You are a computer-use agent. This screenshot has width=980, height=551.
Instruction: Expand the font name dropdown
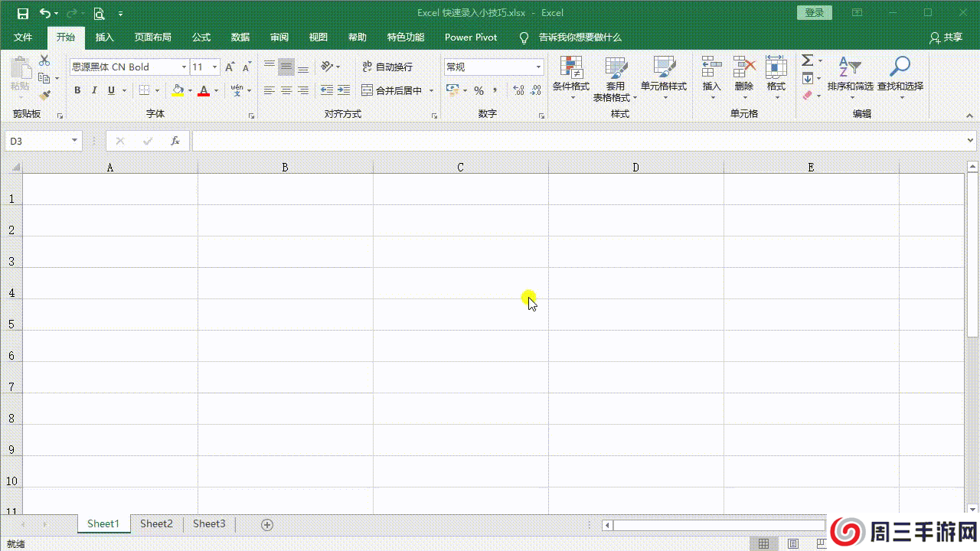(x=184, y=67)
